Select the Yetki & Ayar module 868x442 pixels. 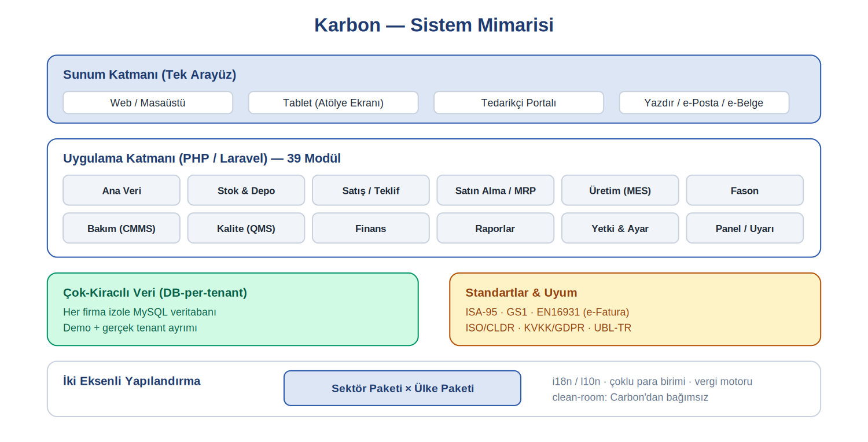coord(620,229)
